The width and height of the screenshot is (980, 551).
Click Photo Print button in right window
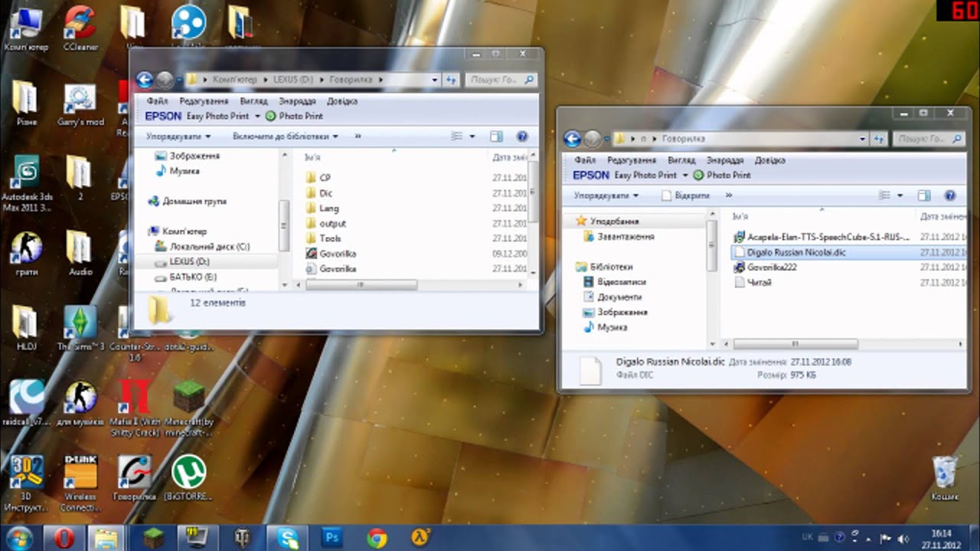(x=722, y=175)
